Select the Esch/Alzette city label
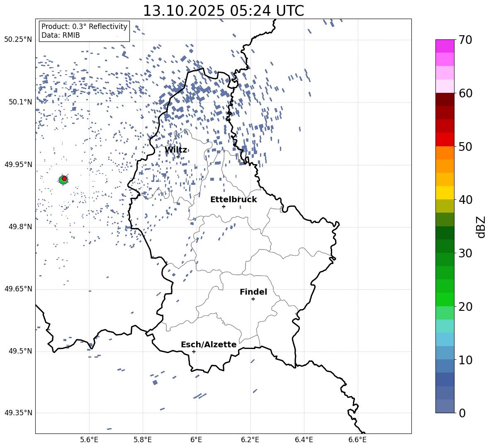This screenshot has width=491, height=448. (209, 344)
